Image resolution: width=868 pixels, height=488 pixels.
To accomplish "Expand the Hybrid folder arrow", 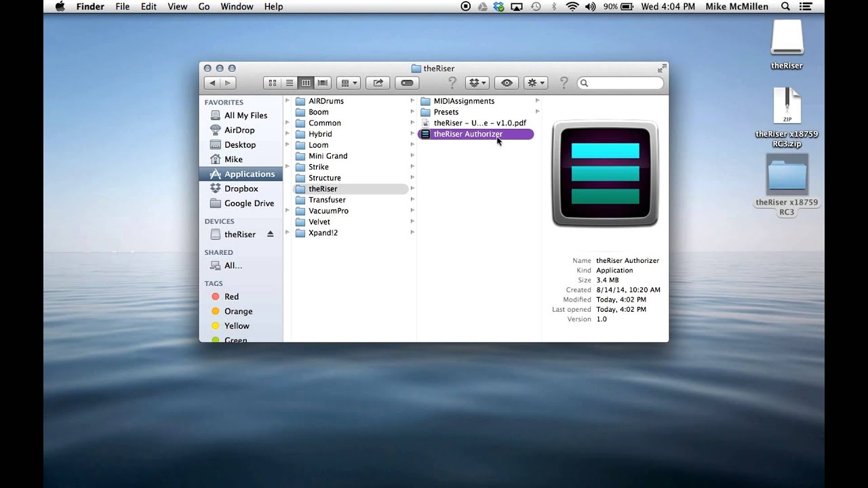I will [x=412, y=134].
